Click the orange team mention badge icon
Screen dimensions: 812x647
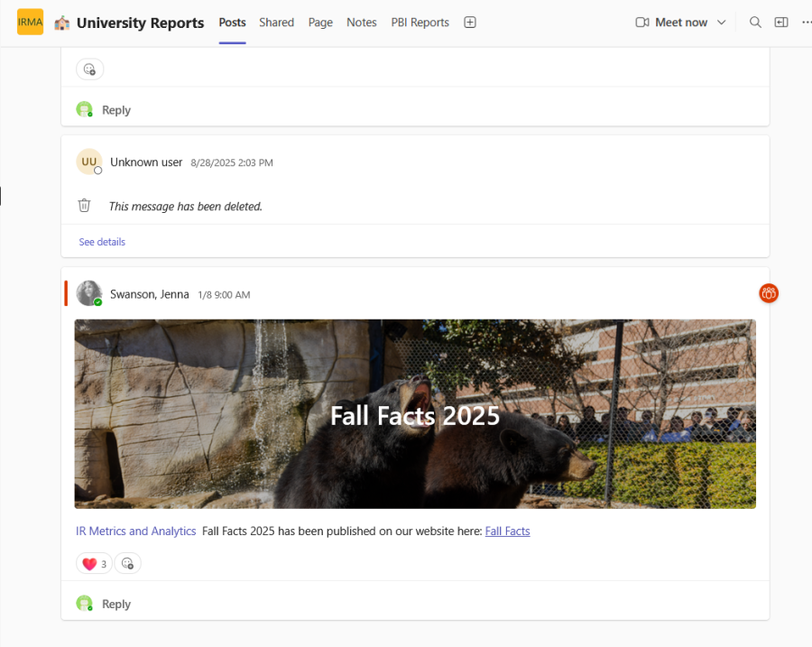coord(769,293)
